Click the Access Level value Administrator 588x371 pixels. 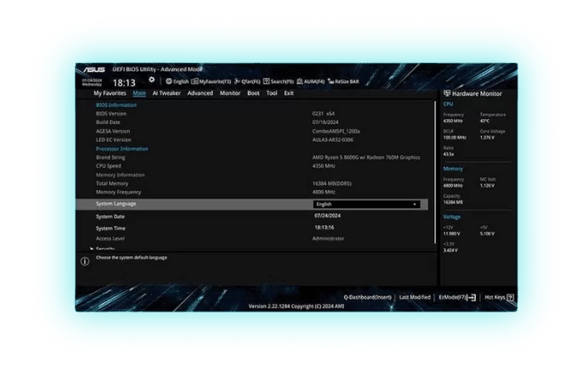click(x=328, y=239)
